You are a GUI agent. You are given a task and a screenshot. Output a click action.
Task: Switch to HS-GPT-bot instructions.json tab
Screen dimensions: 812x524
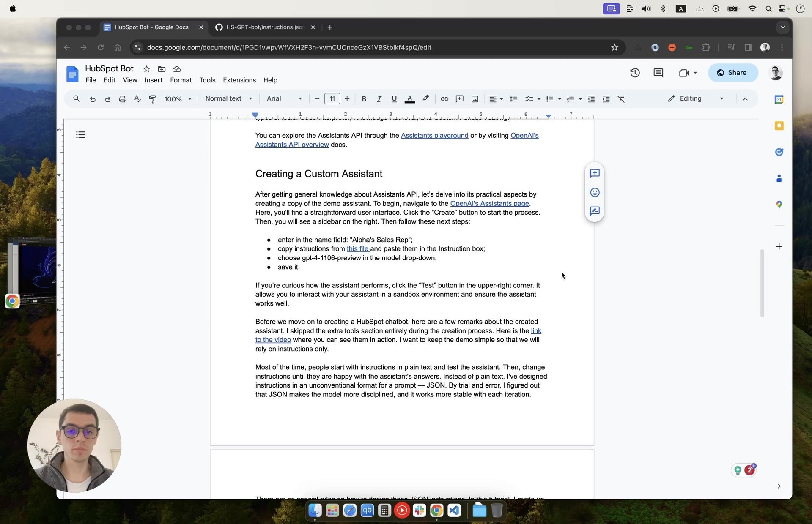[264, 27]
